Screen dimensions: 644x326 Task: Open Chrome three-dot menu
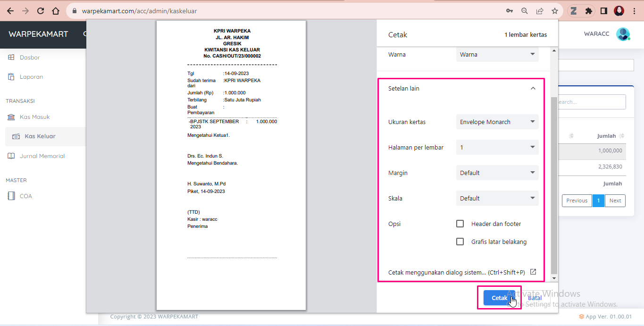[x=634, y=11]
